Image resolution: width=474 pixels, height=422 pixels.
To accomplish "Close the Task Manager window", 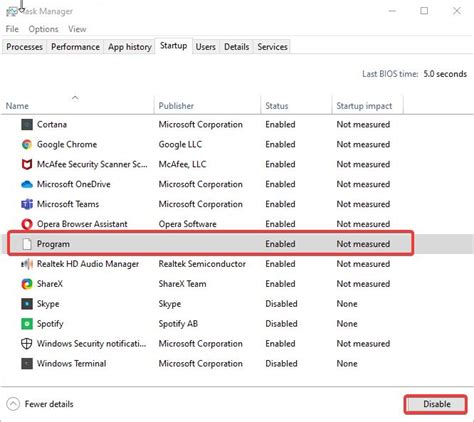I will [457, 11].
